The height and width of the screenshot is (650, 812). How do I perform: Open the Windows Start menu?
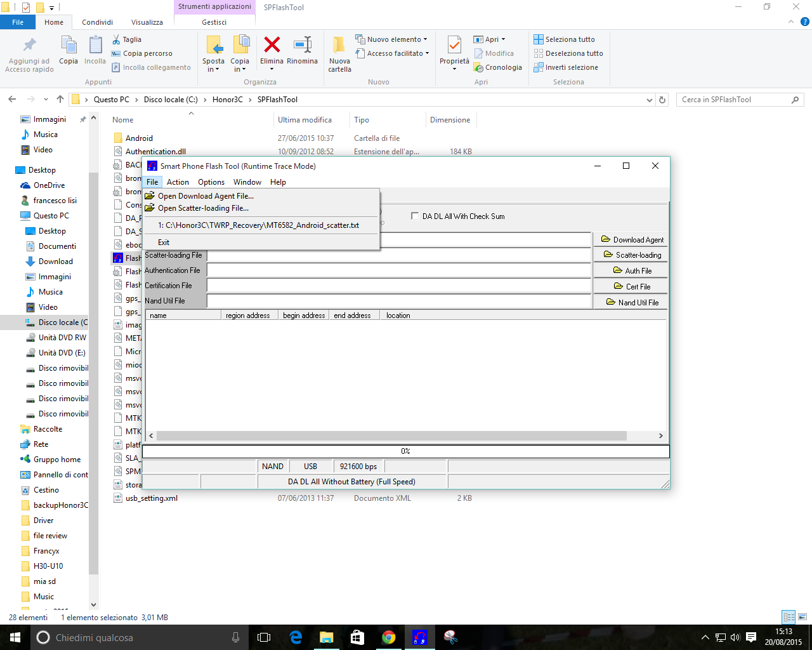[x=15, y=637]
